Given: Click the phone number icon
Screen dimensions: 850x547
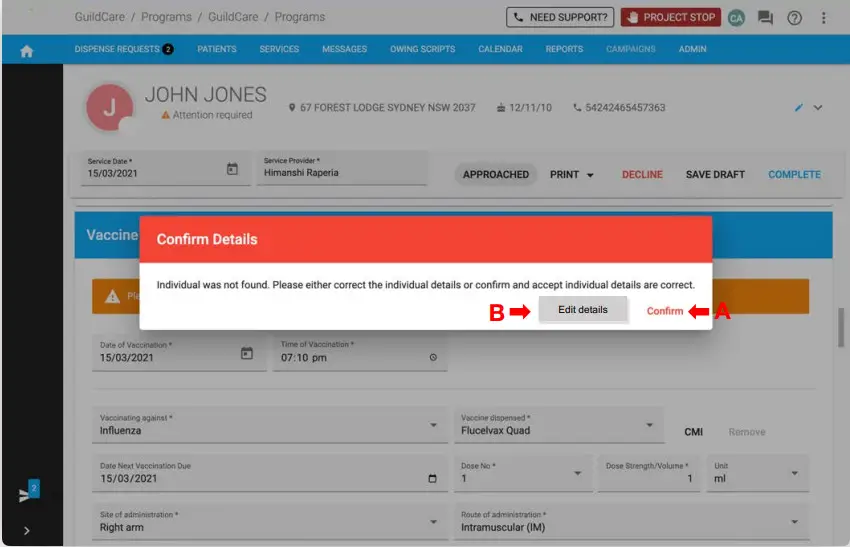Looking at the screenshot, I should 577,107.
